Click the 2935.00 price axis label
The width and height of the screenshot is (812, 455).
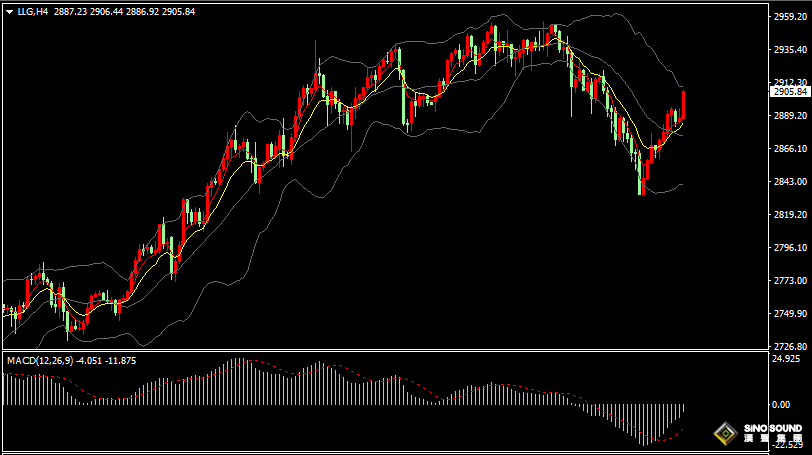[789, 50]
